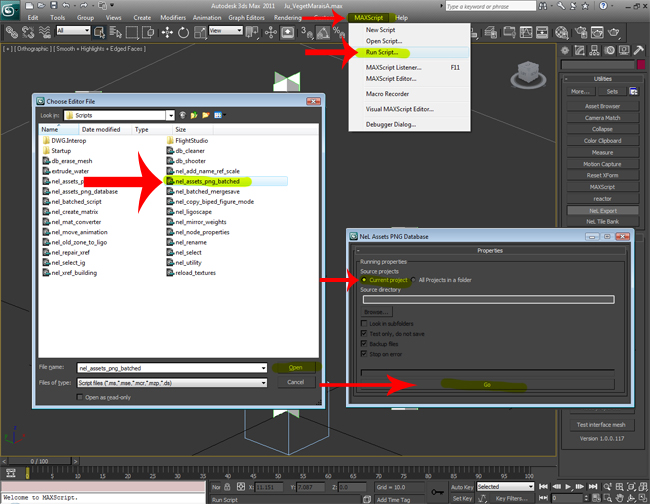This screenshot has width=650, height=504.
Task: Open the Utilities hammer panel tab
Action: [x=638, y=51]
